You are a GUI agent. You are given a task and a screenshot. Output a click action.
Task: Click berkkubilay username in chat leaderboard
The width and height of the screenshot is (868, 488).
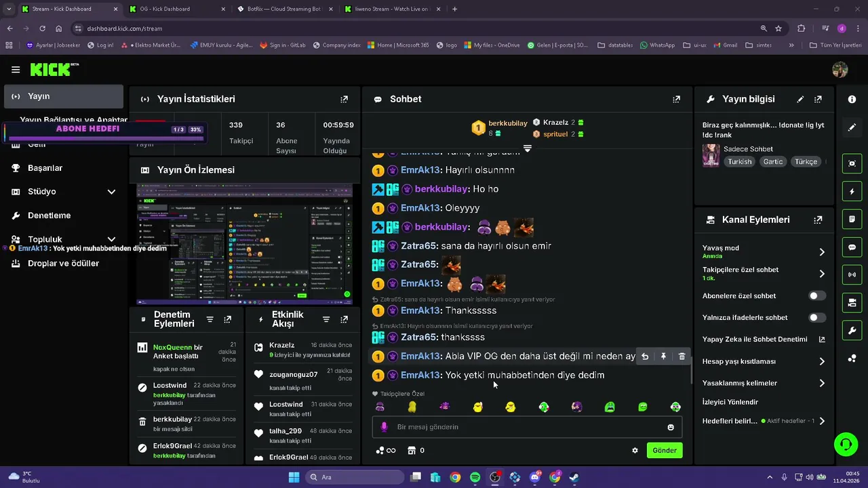(x=508, y=123)
